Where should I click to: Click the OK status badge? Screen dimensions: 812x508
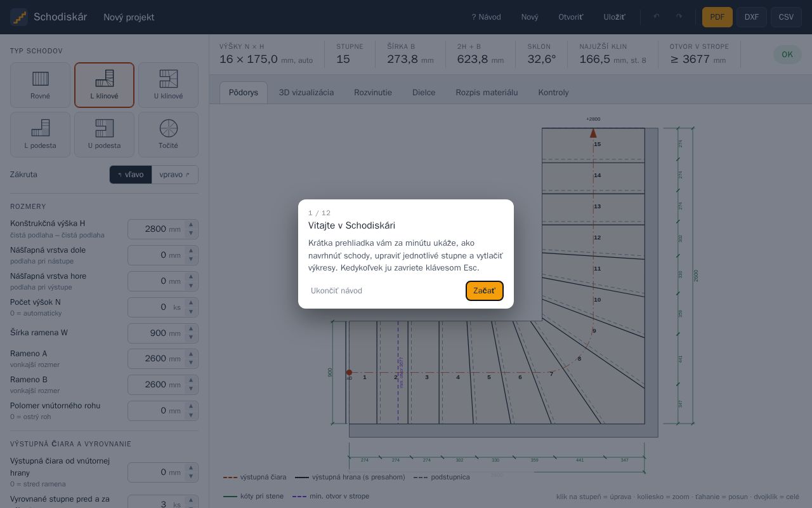[x=787, y=55]
